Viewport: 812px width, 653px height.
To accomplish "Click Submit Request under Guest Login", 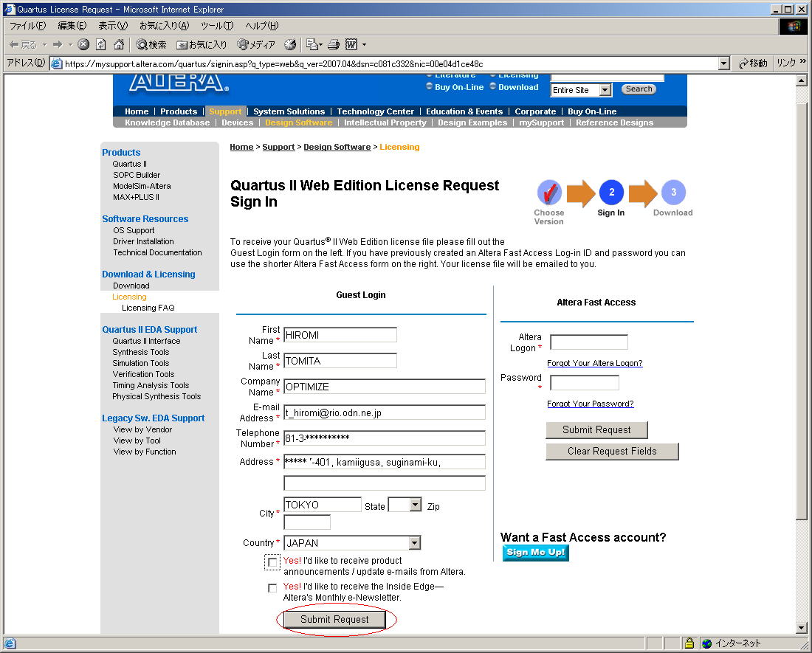I will (x=334, y=620).
